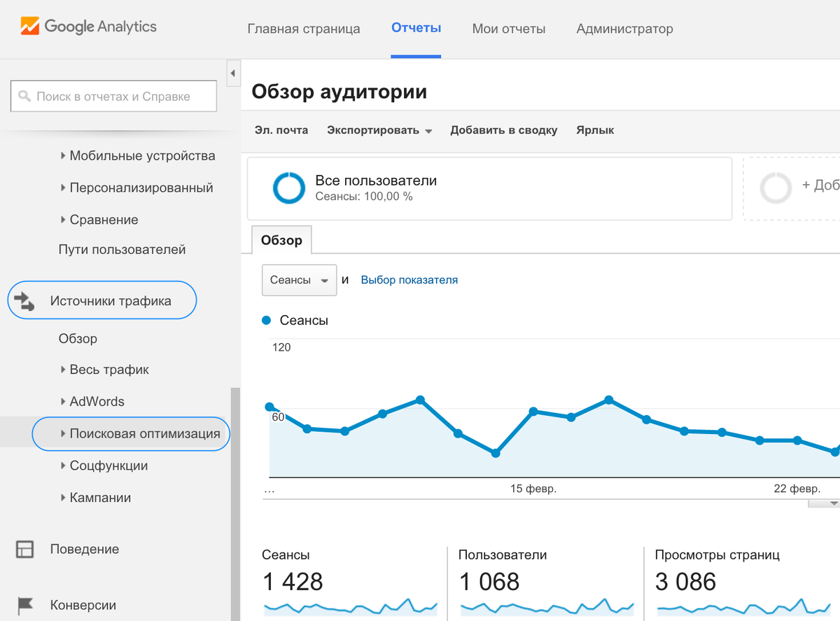Screen dimensions: 840x621
Task: Click the Эл. почта button
Action: 281,130
